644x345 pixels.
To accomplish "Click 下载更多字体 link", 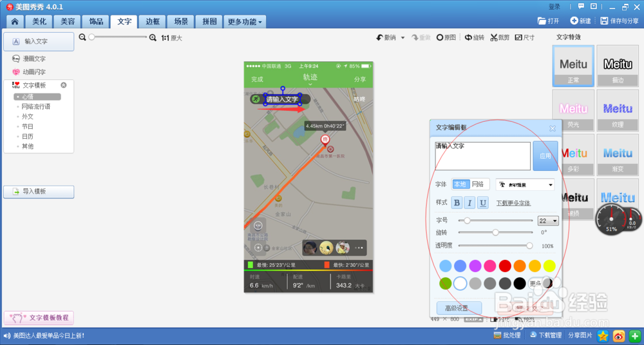I will click(x=513, y=203).
